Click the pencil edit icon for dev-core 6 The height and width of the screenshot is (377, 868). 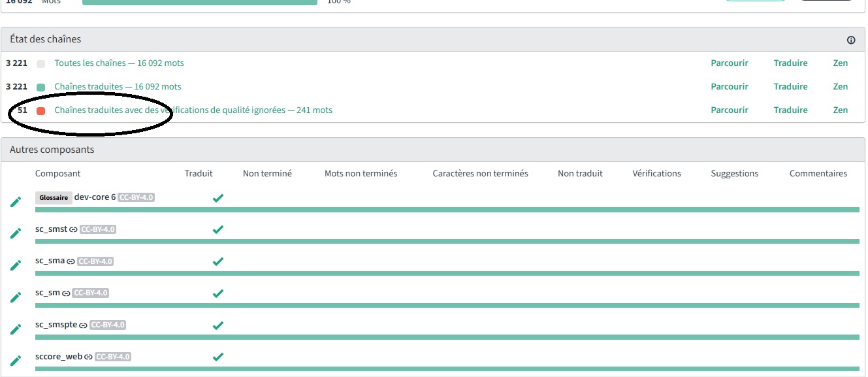click(x=16, y=202)
